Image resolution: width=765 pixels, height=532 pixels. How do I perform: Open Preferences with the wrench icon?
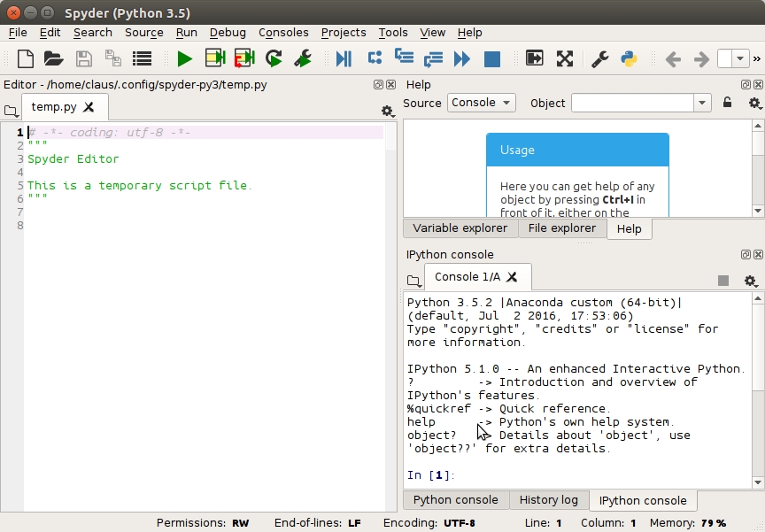(600, 59)
